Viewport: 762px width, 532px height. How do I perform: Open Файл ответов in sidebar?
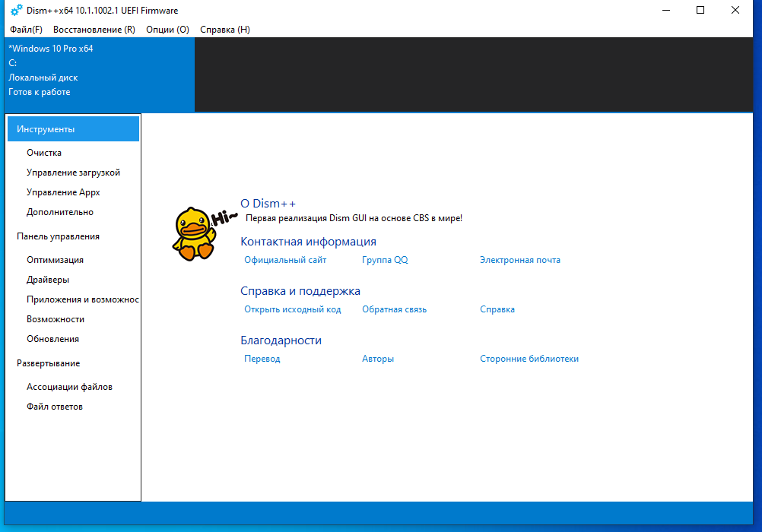(x=55, y=407)
